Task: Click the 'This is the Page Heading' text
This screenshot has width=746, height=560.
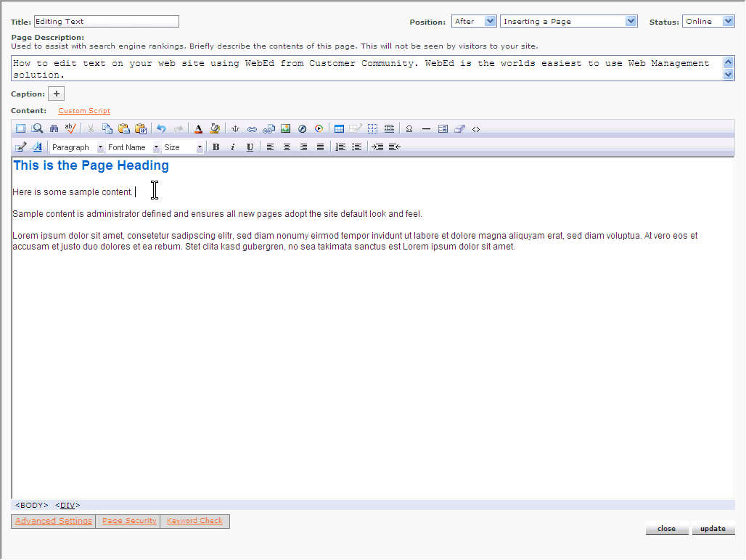Action: (x=91, y=165)
